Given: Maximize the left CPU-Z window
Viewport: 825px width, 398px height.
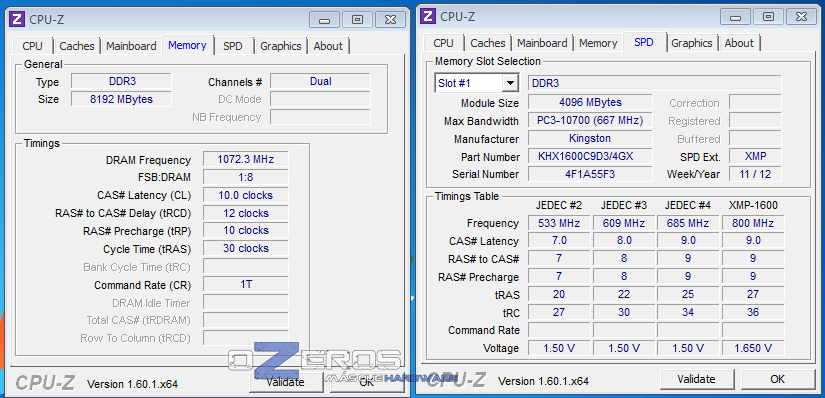Looking at the screenshot, I should pyautogui.click(x=357, y=20).
